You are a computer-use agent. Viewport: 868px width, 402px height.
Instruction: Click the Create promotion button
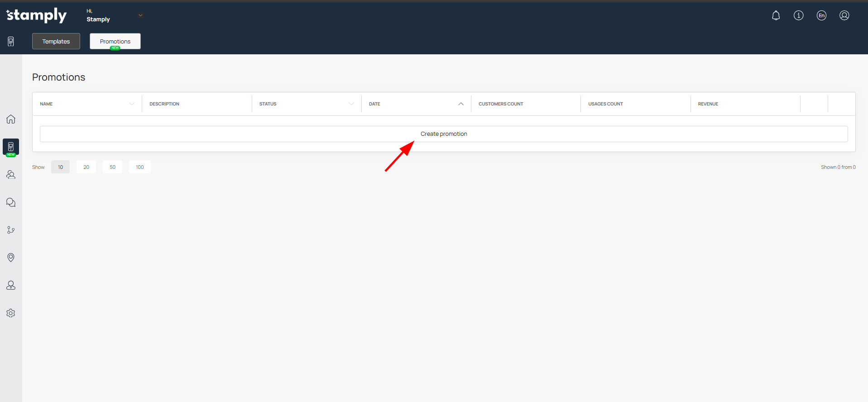(x=444, y=134)
